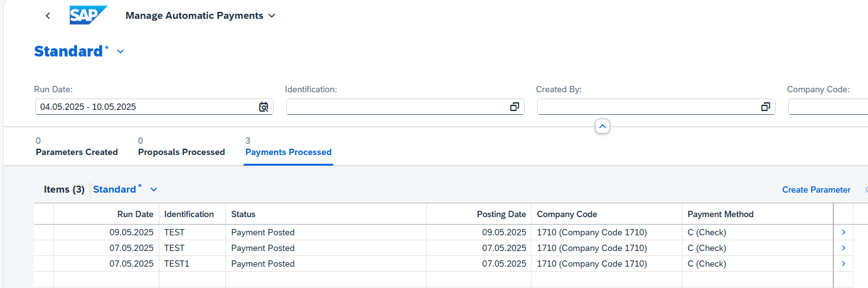Open details arrow for the TEST1 row
868x288 pixels.
click(844, 264)
